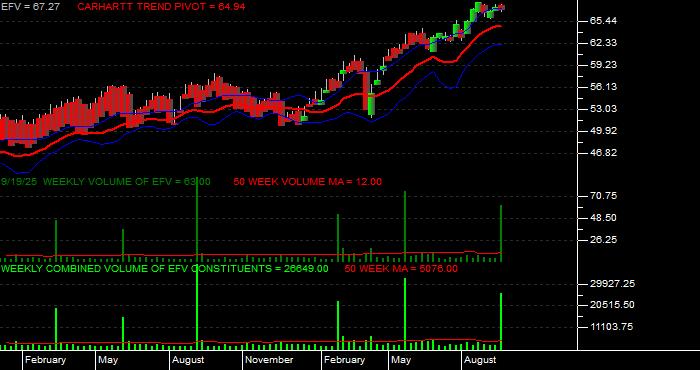This screenshot has height=370, width=700.
Task: Select the 48.50 volume axis value
Action: point(603,218)
